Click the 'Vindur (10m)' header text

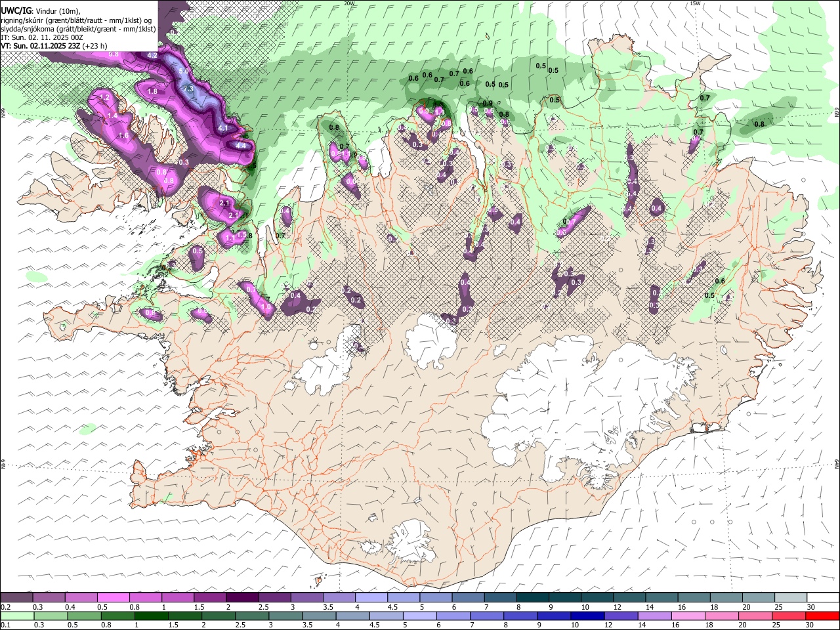pos(58,11)
